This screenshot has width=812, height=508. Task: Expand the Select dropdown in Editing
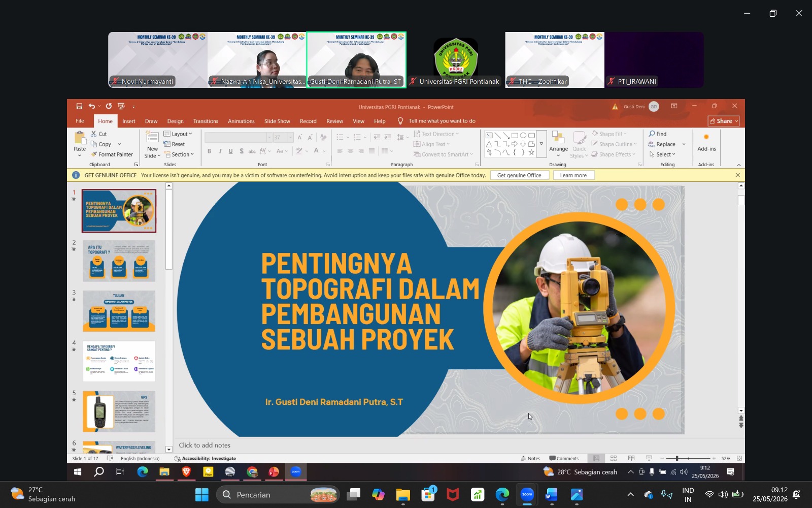(x=662, y=154)
